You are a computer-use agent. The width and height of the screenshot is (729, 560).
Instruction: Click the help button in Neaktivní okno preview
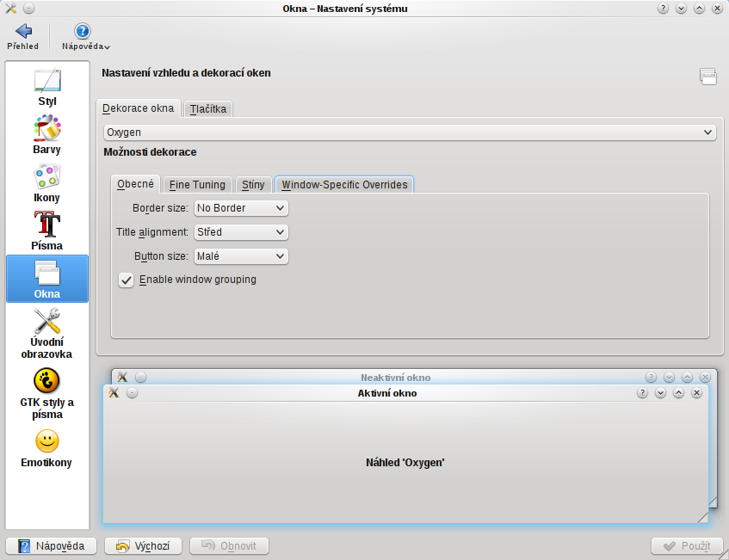tap(651, 377)
